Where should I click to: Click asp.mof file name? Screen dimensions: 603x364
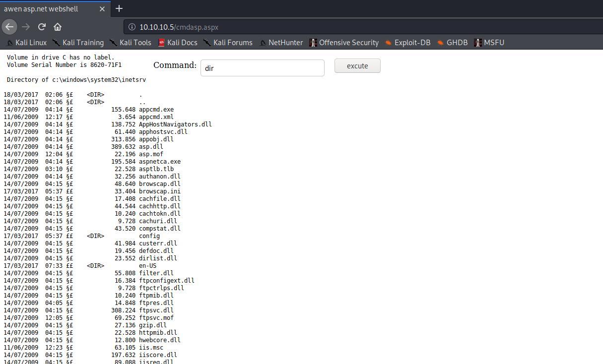coord(151,154)
